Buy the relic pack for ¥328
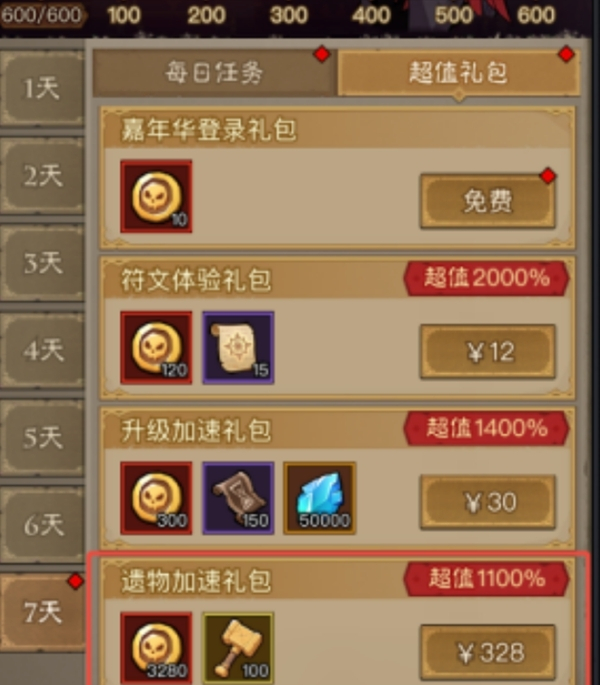This screenshot has height=685, width=600. point(488,653)
